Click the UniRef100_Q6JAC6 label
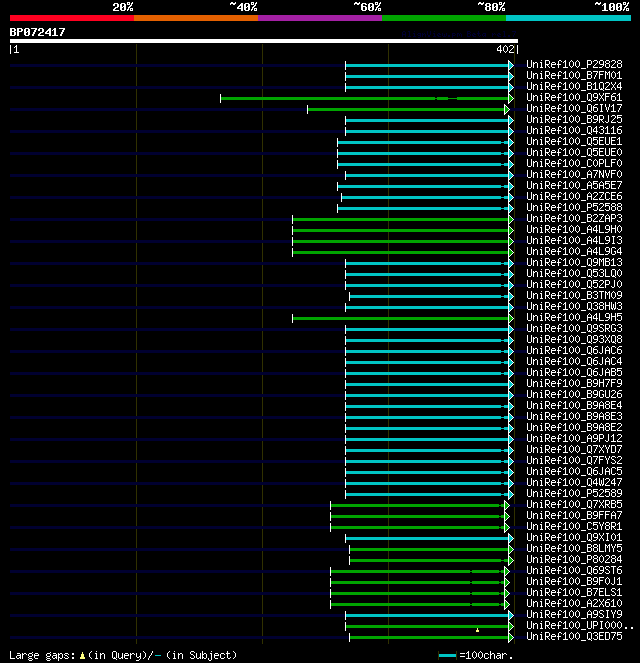 (574, 350)
